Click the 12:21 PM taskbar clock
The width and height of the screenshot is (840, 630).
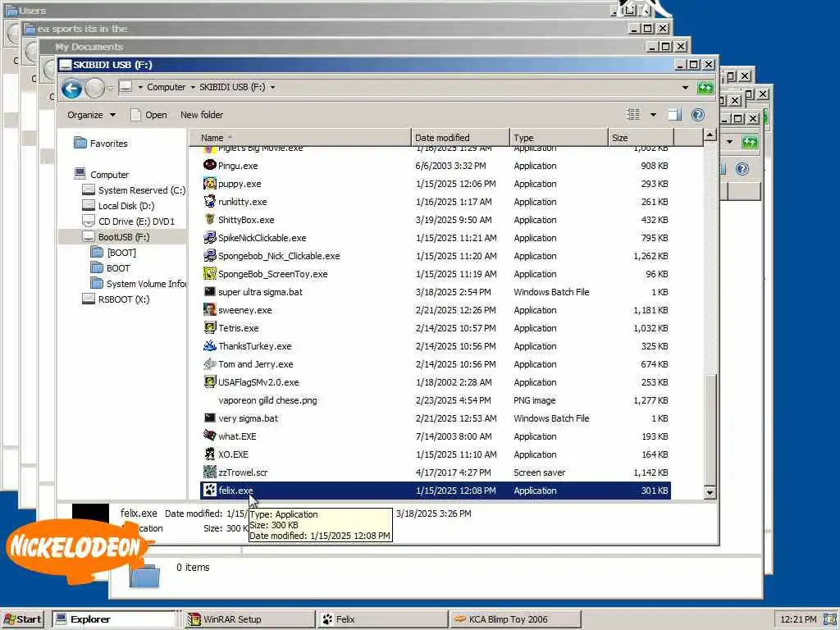(798, 619)
